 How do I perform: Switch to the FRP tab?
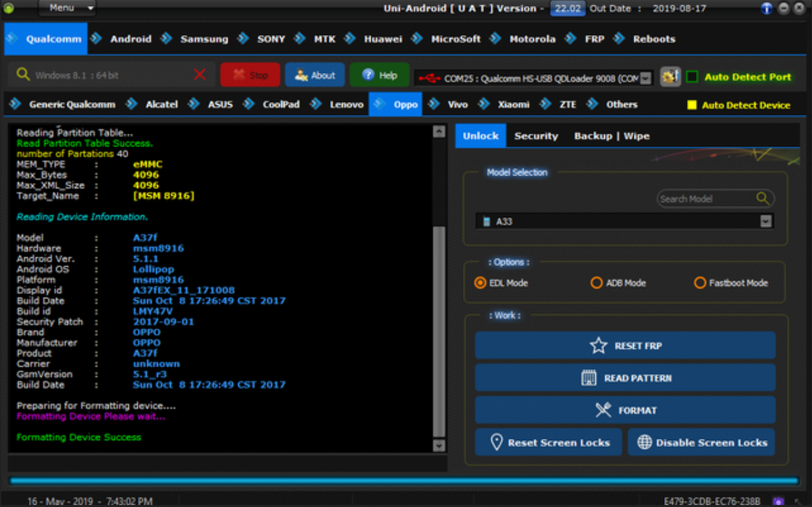coord(594,39)
